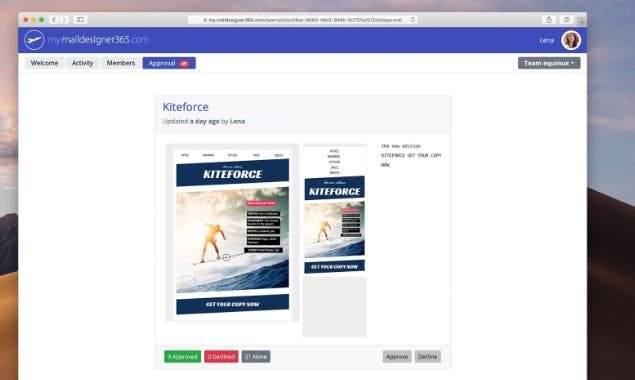Click the Safari new tab plus button
The height and width of the screenshot is (380, 635).
pos(582,20)
